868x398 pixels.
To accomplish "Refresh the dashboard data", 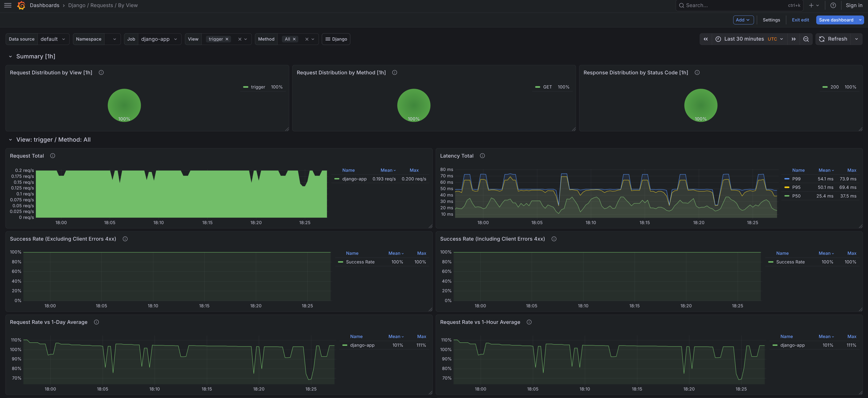I will pyautogui.click(x=835, y=39).
